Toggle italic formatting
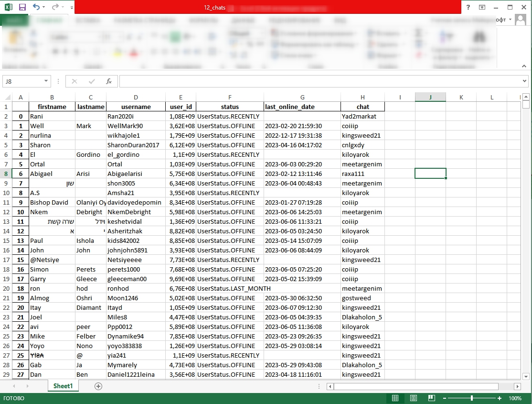 tap(65, 51)
